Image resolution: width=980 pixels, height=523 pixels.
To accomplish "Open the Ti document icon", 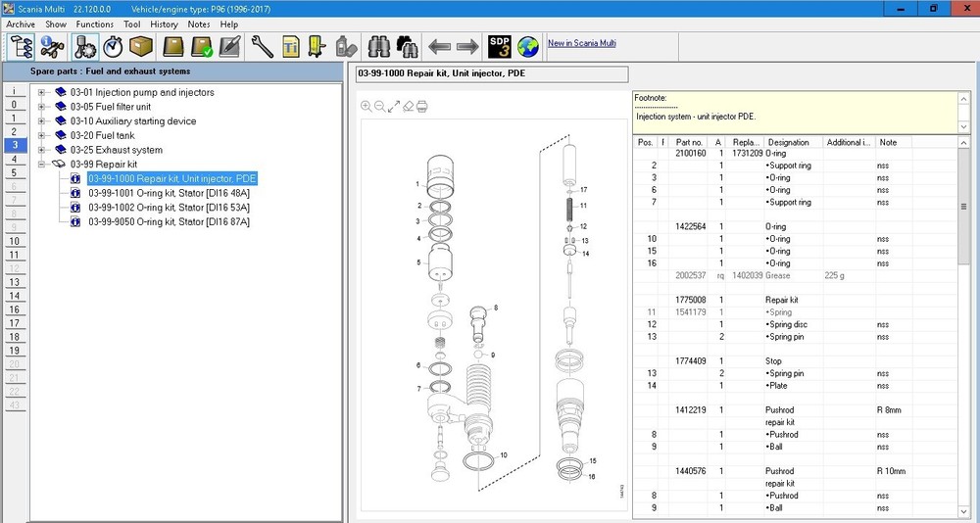I will pyautogui.click(x=291, y=47).
